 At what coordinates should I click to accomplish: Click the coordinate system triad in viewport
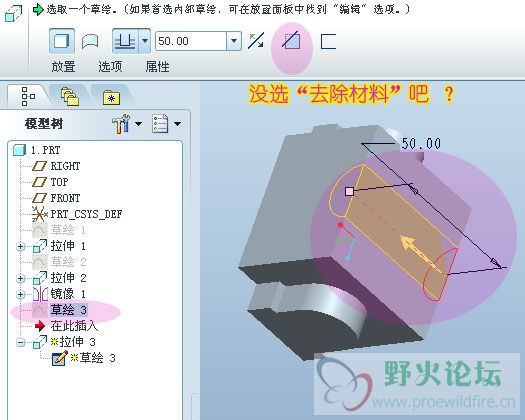346,241
